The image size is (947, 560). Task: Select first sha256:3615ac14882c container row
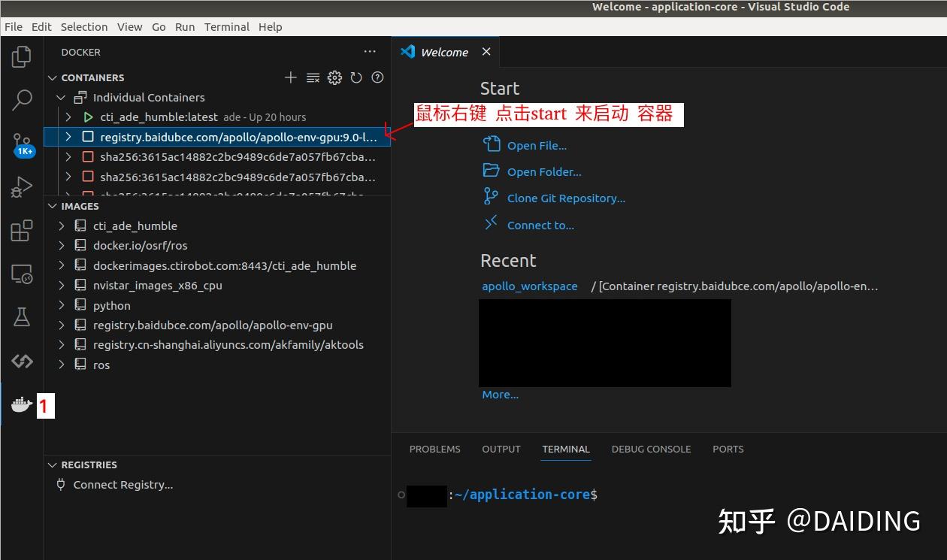click(217, 157)
